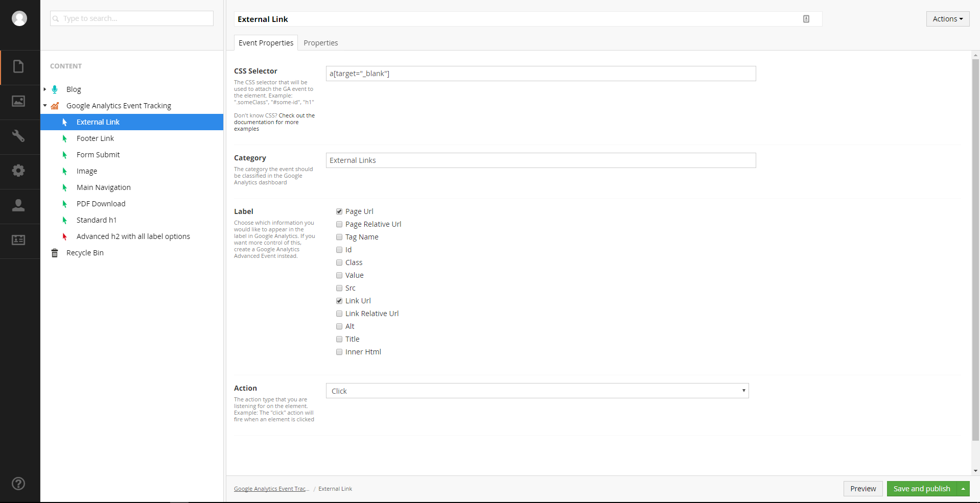Check the Src checkbox
Screen dimensions: 980x503
pos(339,288)
